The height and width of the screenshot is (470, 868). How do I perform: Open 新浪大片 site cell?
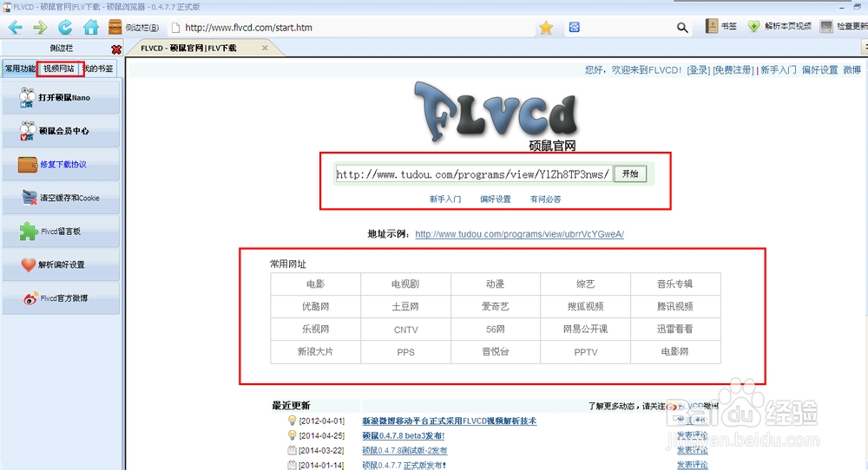(316, 352)
